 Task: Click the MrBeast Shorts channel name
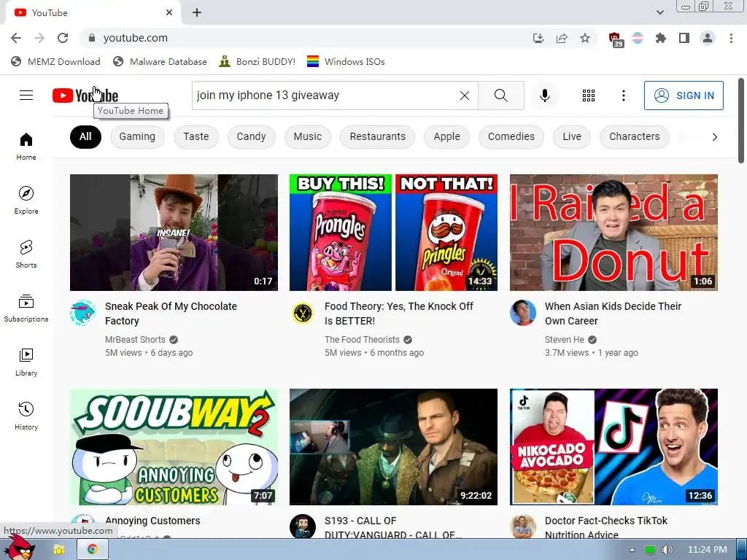point(135,340)
